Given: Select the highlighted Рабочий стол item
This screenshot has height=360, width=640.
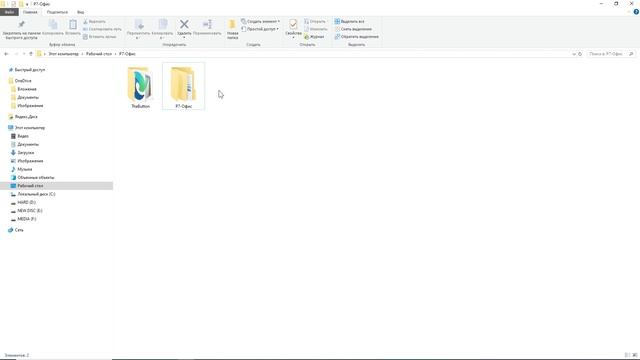Looking at the screenshot, I should (56, 186).
